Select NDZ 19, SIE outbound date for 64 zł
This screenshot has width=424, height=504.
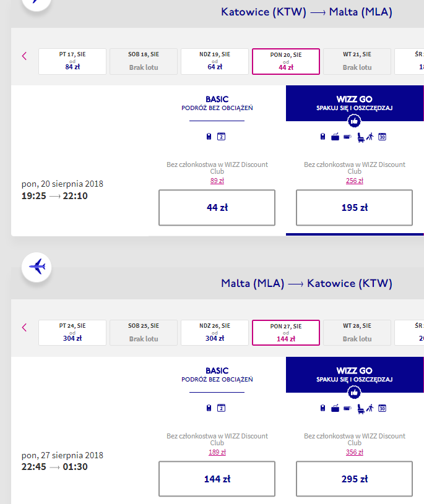tap(215, 61)
